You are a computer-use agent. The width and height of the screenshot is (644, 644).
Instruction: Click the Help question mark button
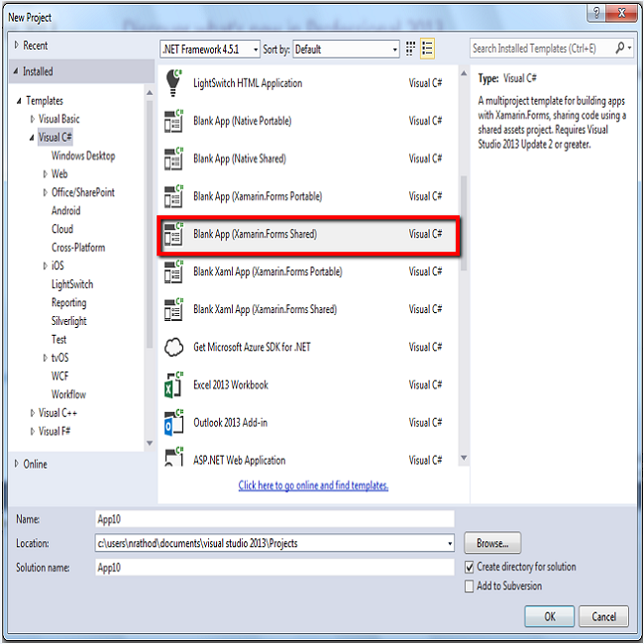point(596,14)
